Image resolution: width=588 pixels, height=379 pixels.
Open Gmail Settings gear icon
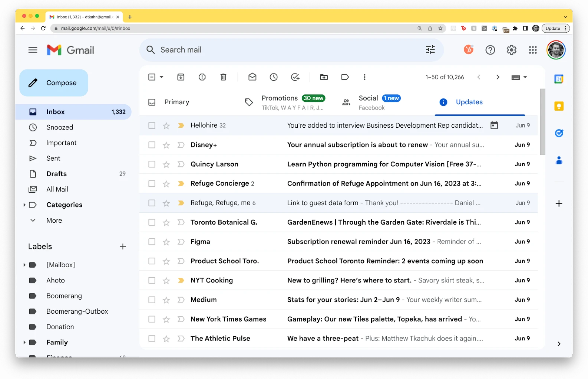pos(512,50)
